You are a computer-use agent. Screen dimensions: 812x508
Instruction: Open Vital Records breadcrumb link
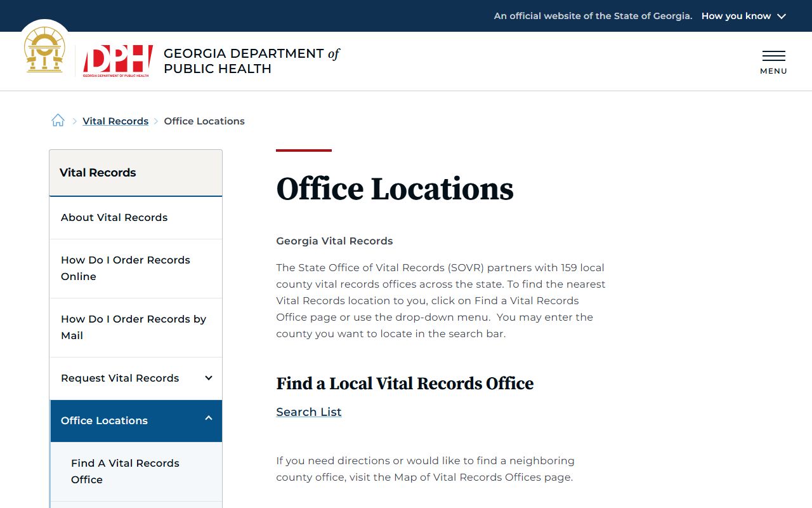pos(115,121)
